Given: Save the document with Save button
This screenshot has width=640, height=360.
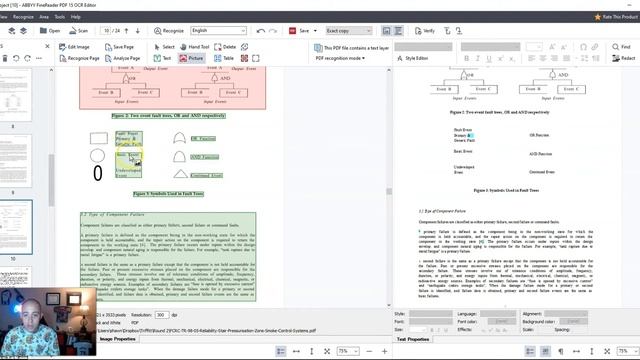Looking at the screenshot, I should pyautogui.click(x=299, y=31).
